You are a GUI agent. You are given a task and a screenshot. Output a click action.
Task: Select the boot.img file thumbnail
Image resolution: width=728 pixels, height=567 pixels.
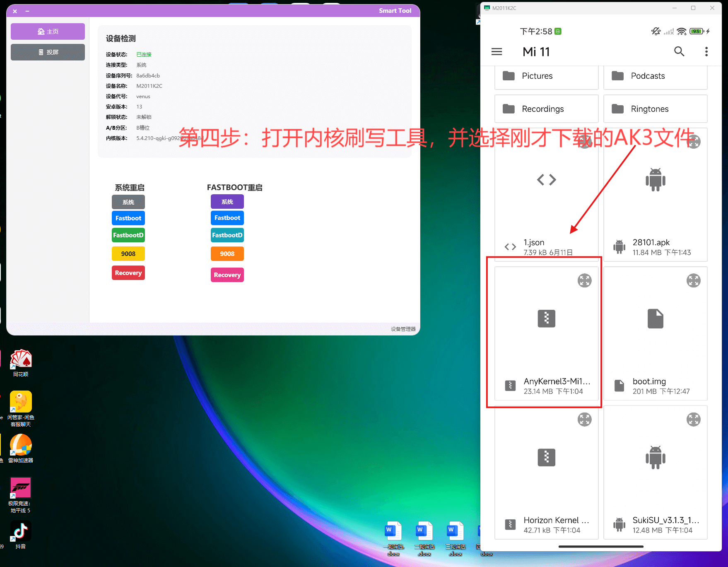coord(655,319)
